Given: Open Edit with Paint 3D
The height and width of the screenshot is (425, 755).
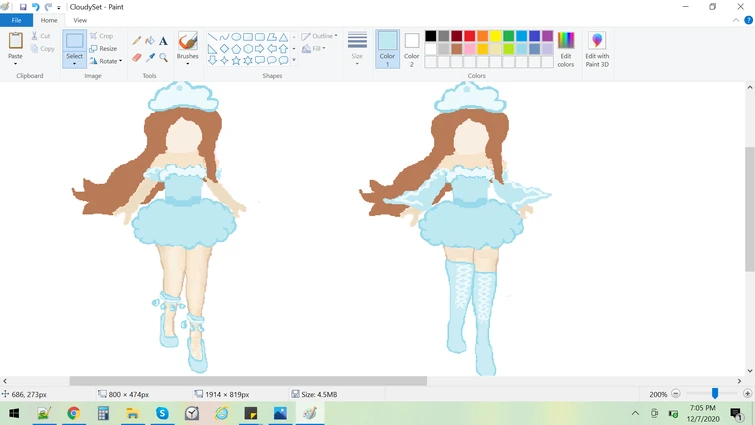Looking at the screenshot, I should tap(597, 48).
